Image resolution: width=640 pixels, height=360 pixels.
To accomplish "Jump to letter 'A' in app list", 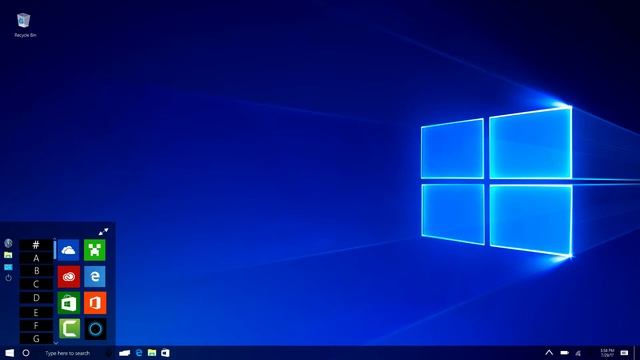I will tap(36, 258).
